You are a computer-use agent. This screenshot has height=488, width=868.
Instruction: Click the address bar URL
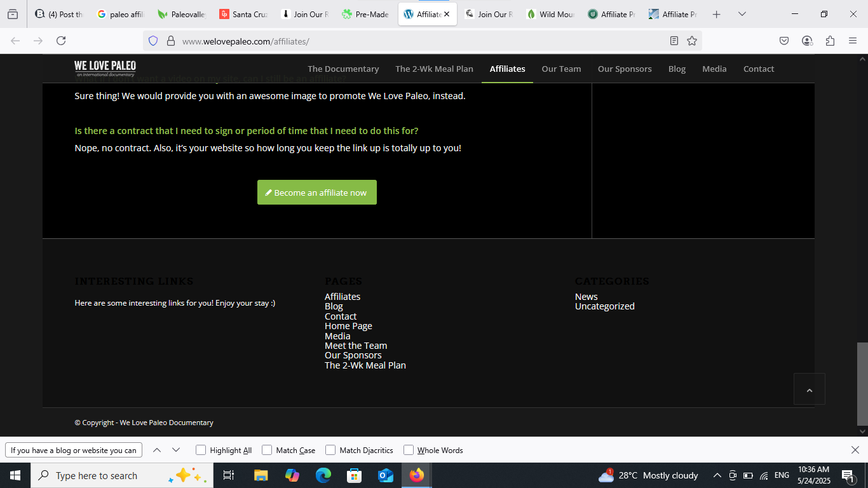[246, 41]
